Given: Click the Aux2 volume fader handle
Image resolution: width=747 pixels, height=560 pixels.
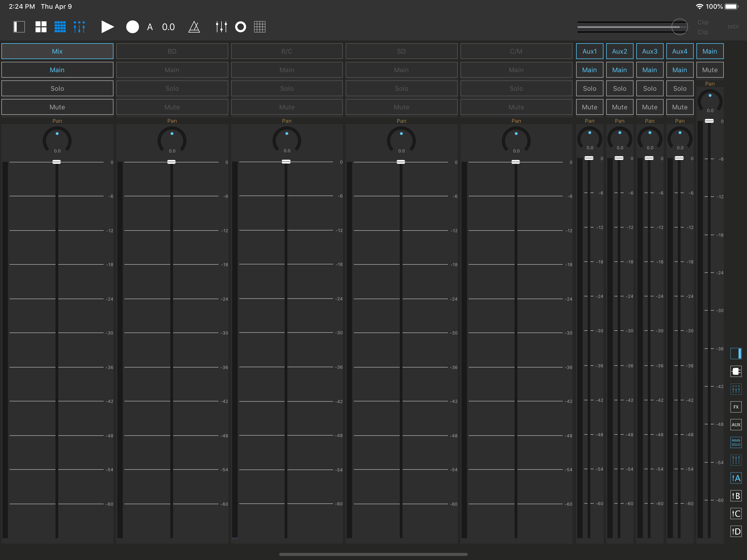Looking at the screenshot, I should click(619, 158).
